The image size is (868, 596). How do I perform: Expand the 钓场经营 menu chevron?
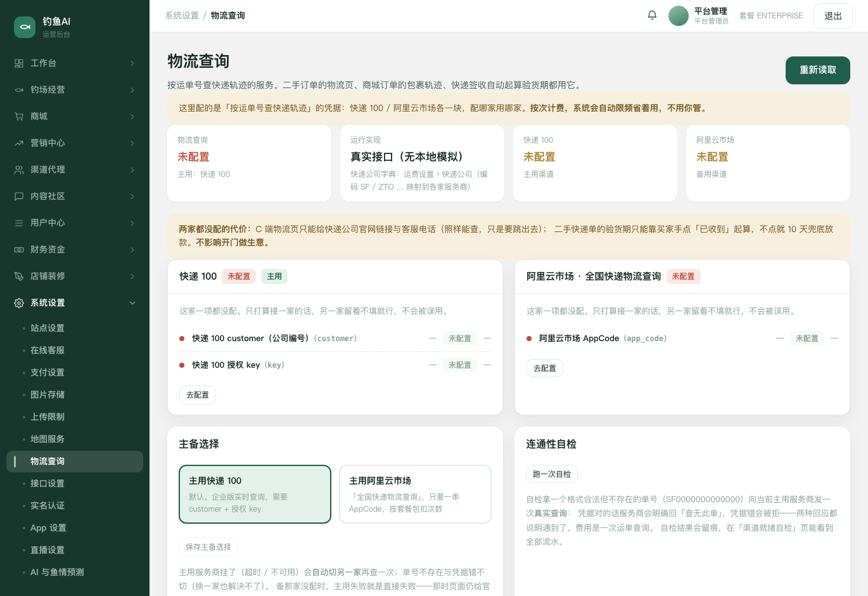132,90
